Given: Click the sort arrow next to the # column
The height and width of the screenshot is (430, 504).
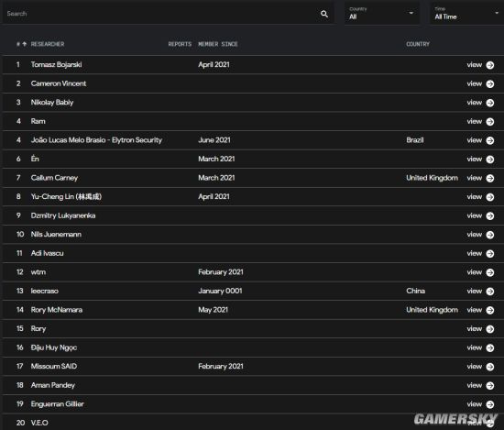Looking at the screenshot, I should tap(25, 44).
